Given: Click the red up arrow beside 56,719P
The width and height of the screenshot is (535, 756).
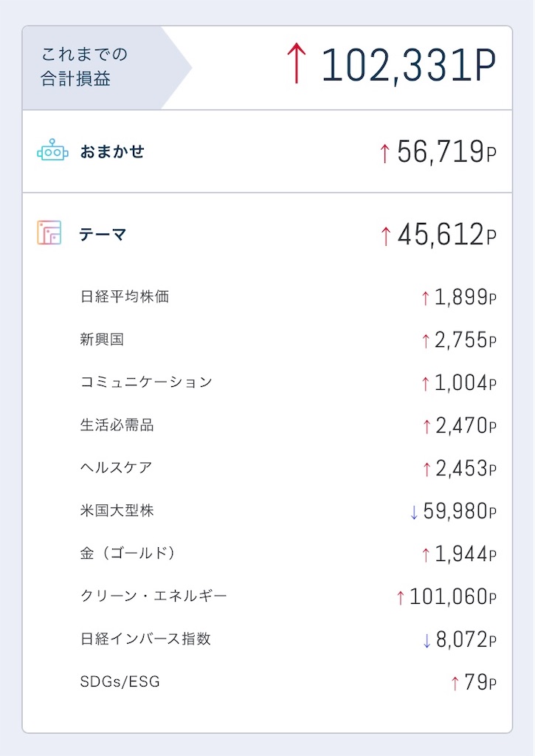Looking at the screenshot, I should (384, 154).
